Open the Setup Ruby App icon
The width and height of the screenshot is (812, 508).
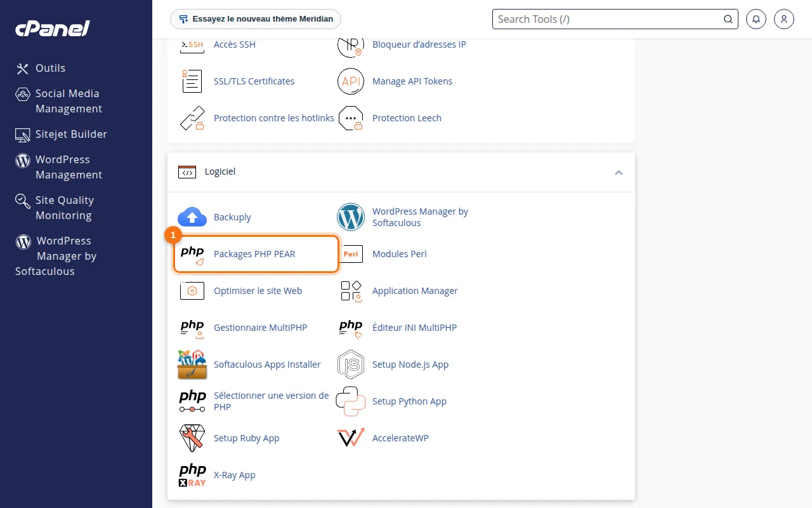pyautogui.click(x=192, y=438)
